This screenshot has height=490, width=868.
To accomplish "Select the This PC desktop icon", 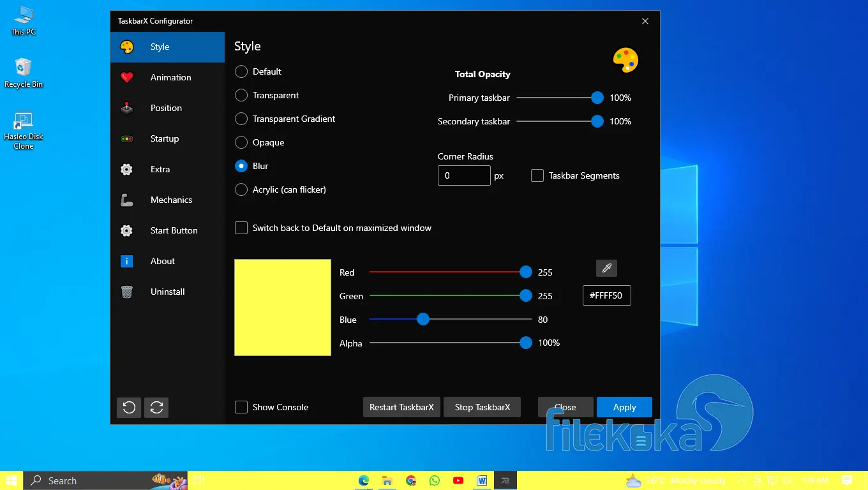I will tap(24, 21).
